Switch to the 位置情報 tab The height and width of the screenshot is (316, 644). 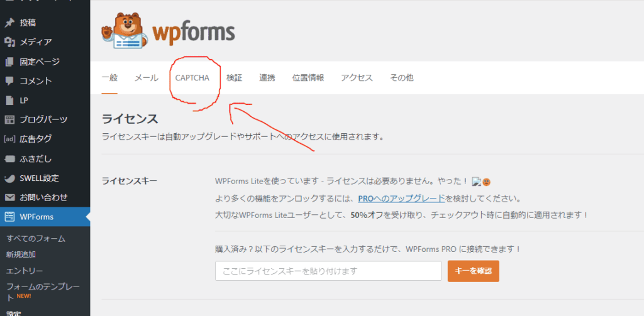click(308, 78)
